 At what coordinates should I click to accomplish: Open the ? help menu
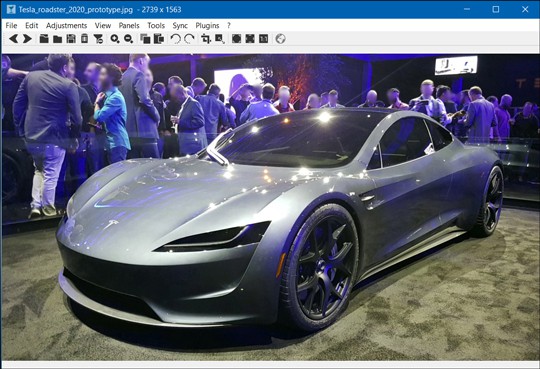click(229, 25)
